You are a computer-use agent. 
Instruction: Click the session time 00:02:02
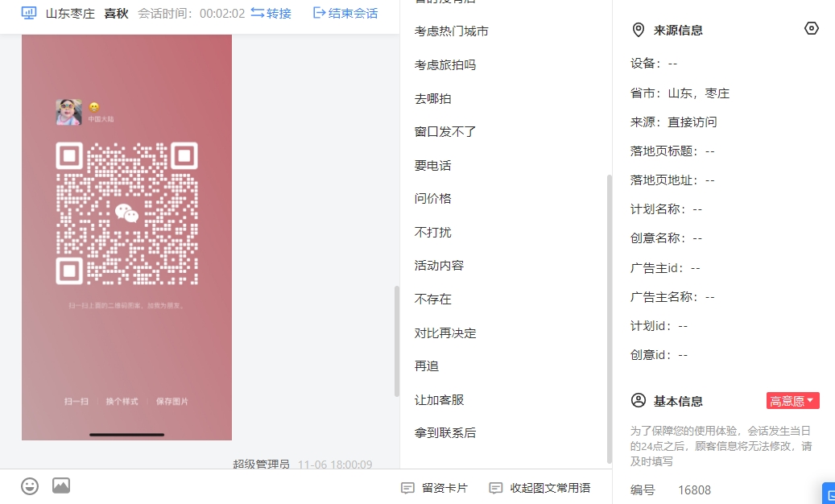tap(222, 14)
